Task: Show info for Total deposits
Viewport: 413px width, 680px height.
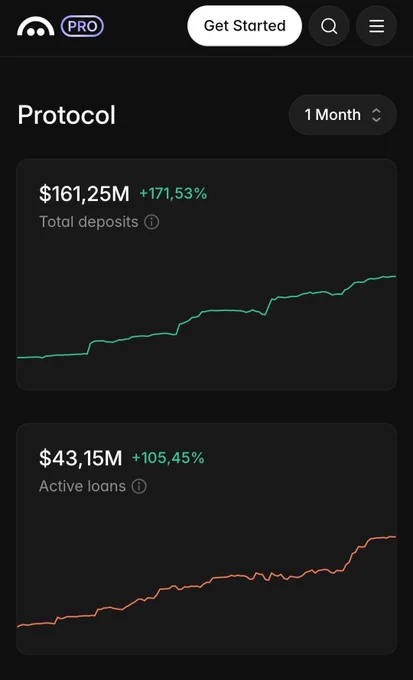Action: 151,222
